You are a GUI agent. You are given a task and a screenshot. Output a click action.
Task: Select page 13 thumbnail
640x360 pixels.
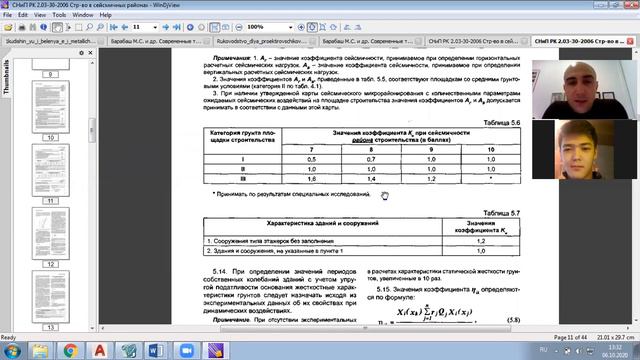[51, 297]
